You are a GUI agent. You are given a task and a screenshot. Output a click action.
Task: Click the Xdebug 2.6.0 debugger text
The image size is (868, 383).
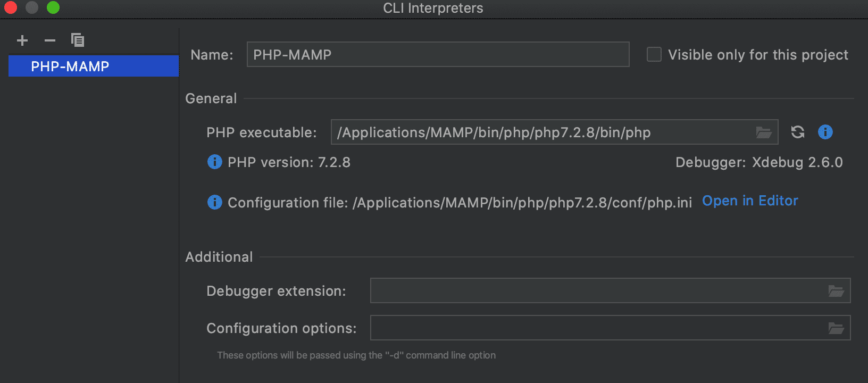point(797,162)
